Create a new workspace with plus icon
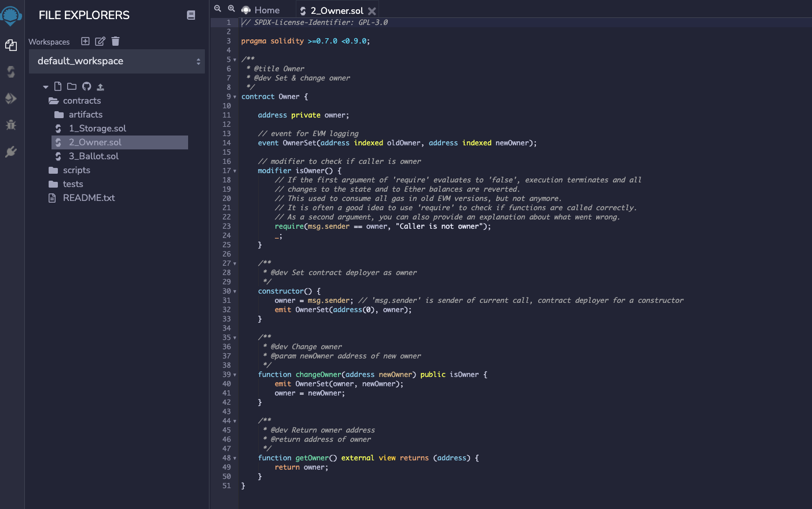 pyautogui.click(x=85, y=41)
